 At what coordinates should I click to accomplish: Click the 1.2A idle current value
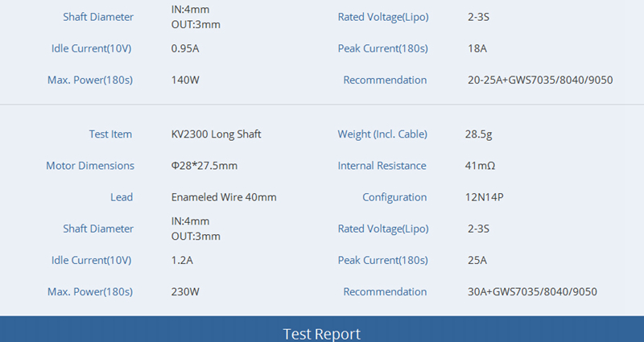[x=182, y=261]
